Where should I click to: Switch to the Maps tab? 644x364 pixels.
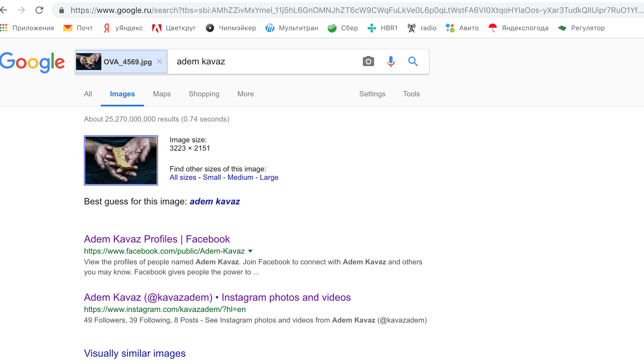tap(161, 94)
